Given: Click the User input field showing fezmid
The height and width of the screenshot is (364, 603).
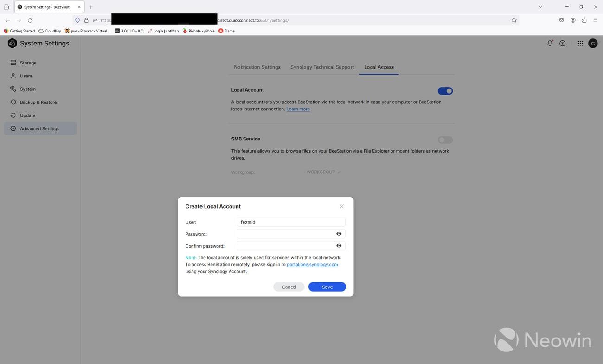Looking at the screenshot, I should coord(291,222).
